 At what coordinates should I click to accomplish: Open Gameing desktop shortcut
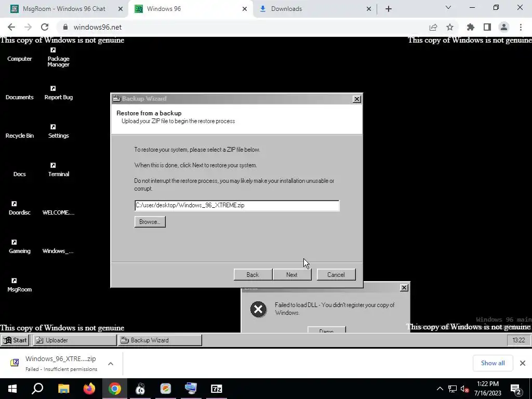click(19, 247)
